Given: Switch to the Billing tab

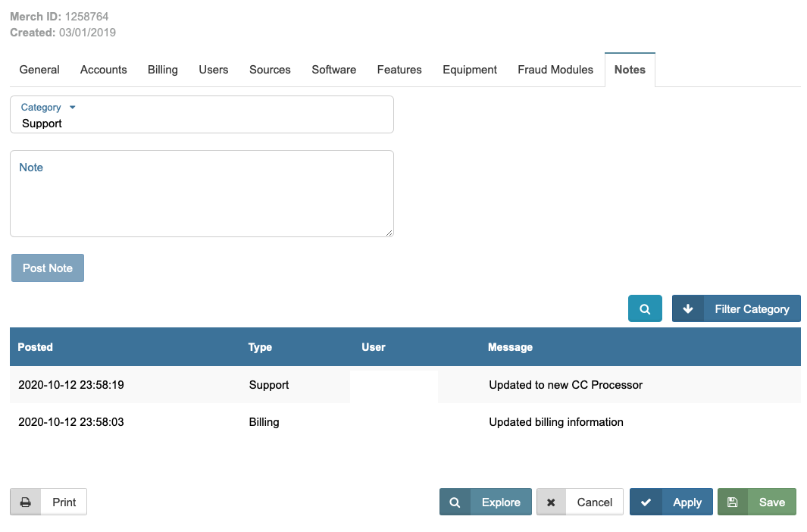Looking at the screenshot, I should pos(163,70).
